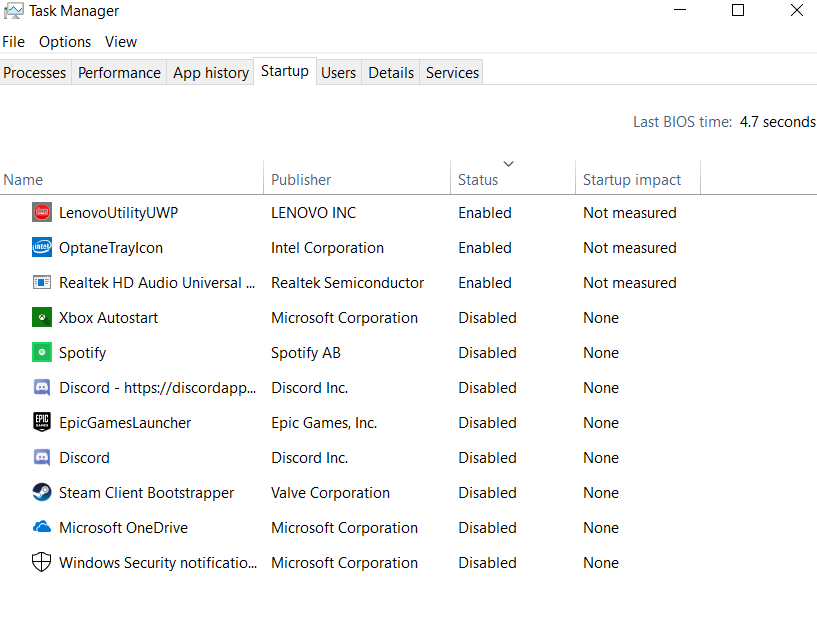This screenshot has height=642, width=817.
Task: Switch to the Users tab
Action: (x=339, y=72)
